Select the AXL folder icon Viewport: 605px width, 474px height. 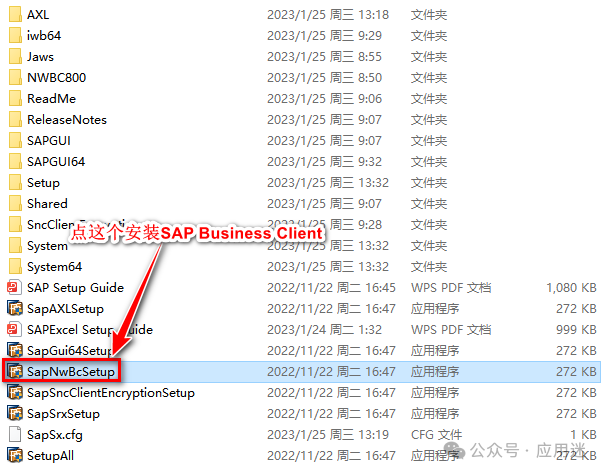tap(15, 15)
